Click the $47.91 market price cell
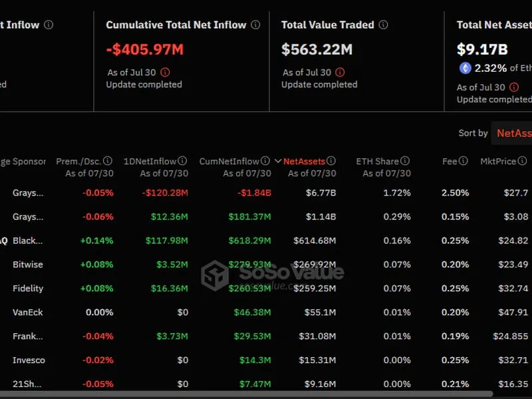The image size is (532, 399). pos(513,312)
